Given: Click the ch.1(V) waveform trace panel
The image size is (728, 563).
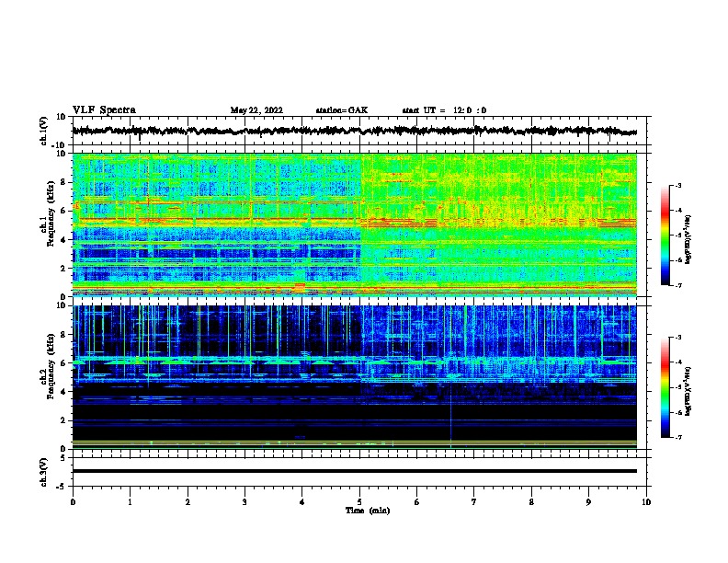Looking at the screenshot, I should point(361,131).
